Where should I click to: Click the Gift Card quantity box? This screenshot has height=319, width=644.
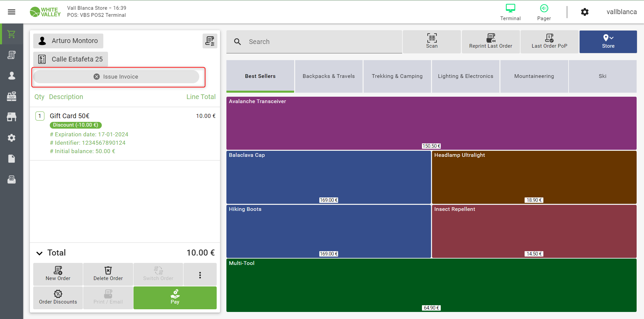(x=40, y=116)
